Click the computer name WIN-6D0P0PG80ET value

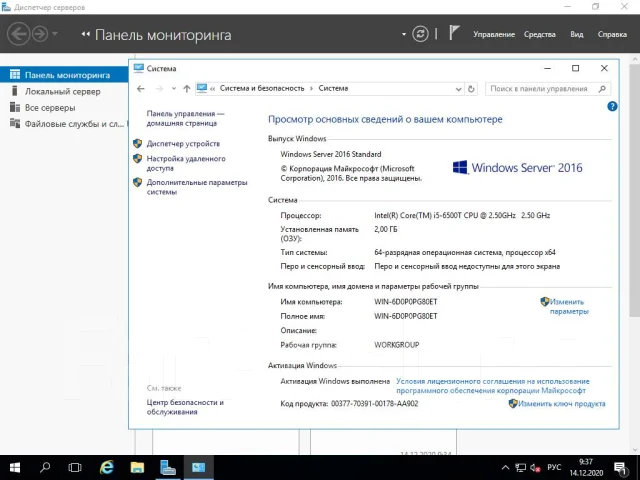405,302
